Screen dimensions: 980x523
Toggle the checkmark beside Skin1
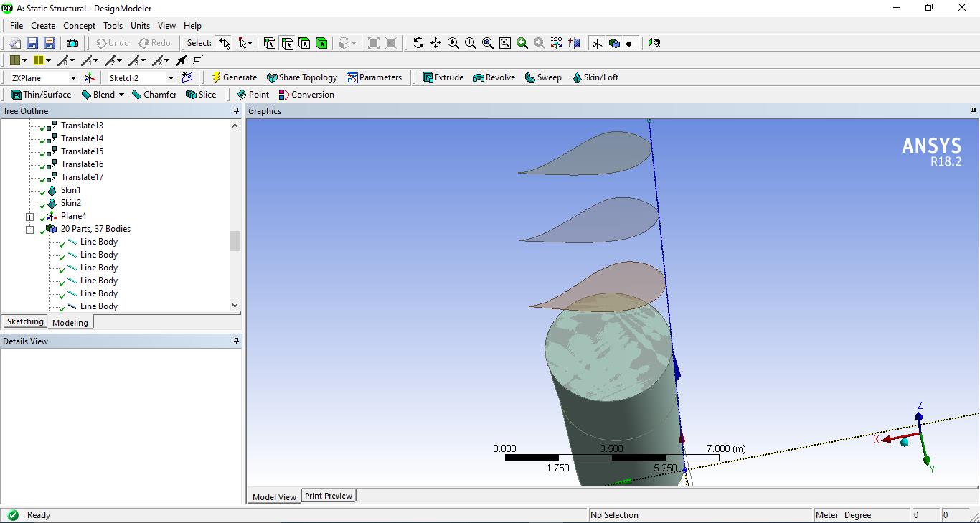coord(42,190)
